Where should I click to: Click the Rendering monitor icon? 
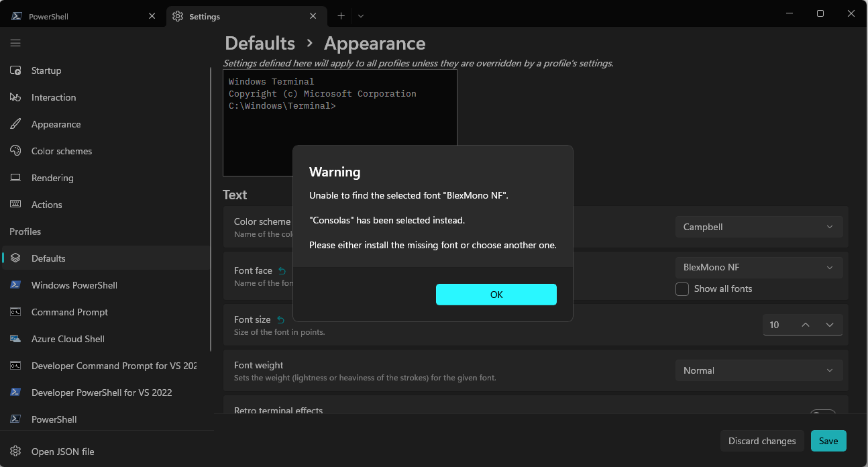(15, 178)
